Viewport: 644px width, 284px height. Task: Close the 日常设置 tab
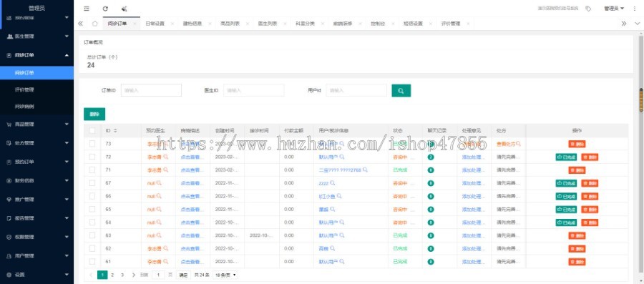[x=172, y=24]
